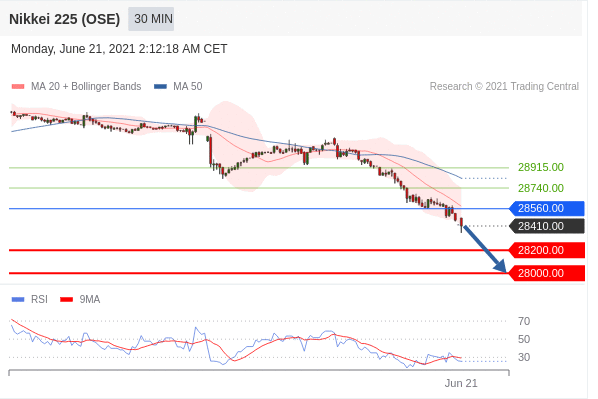Screen dimensions: 598x399
Task: Click the red 9MA color swatch
Action: pyautogui.click(x=67, y=299)
